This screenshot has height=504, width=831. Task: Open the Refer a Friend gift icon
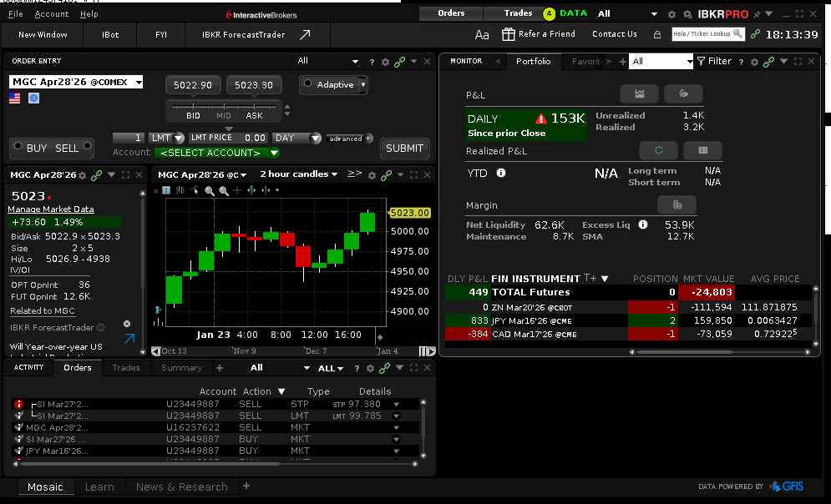coord(509,34)
